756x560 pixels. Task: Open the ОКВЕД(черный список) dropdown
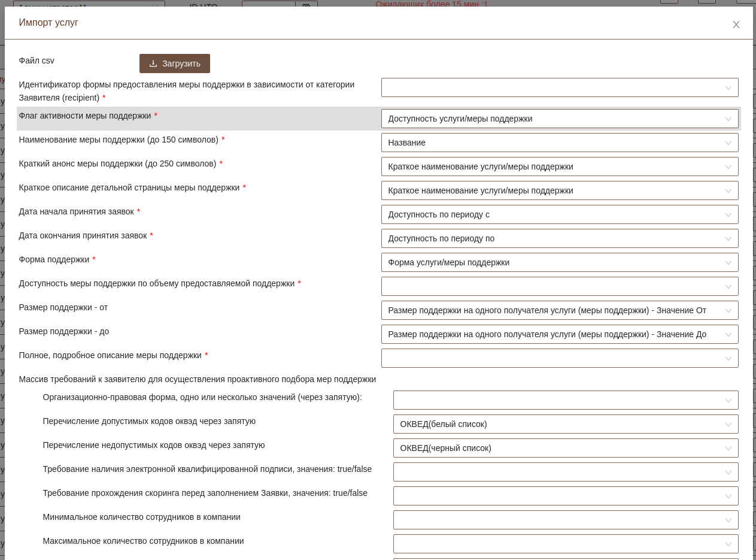565,448
